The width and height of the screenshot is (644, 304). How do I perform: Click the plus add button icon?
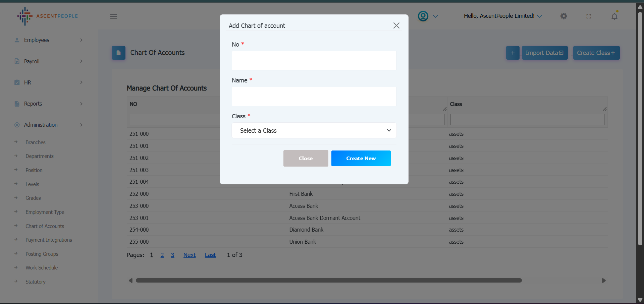pyautogui.click(x=513, y=53)
